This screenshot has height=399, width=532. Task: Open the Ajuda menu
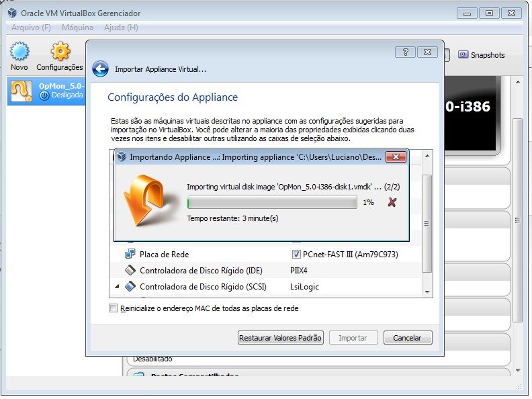pyautogui.click(x=121, y=28)
